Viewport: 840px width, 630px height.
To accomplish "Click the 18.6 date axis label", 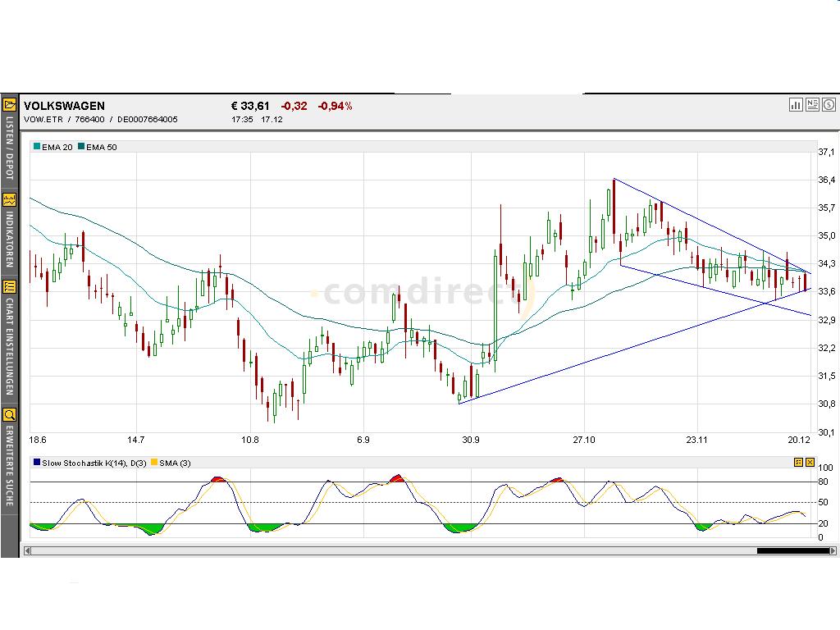I will click(38, 440).
